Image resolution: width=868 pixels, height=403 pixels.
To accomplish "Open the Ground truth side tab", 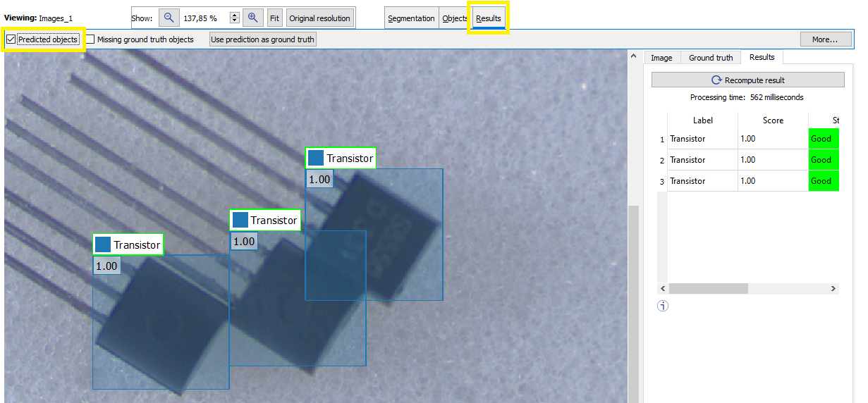I will (x=710, y=58).
